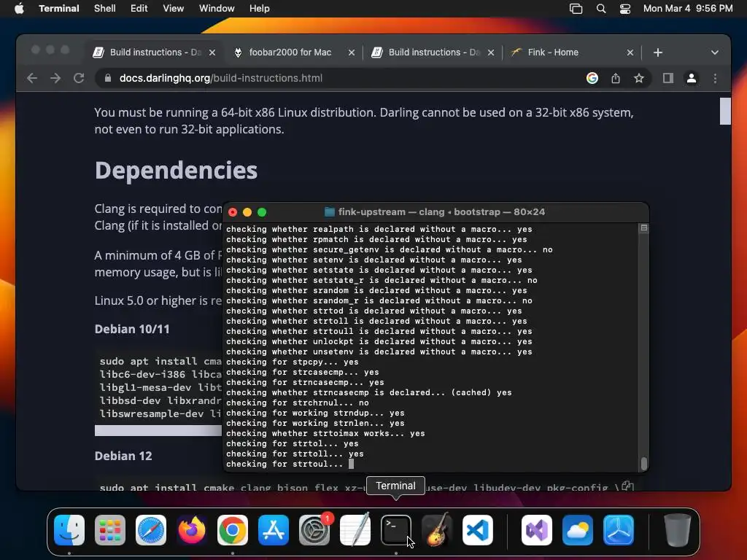Close the Fink - Home tab
747x560 pixels.
[630, 52]
